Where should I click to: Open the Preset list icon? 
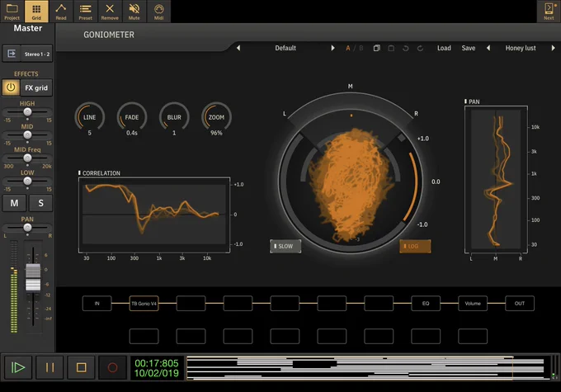86,11
